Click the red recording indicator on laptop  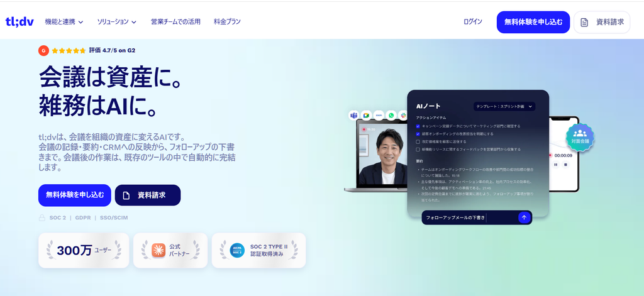coord(364,129)
